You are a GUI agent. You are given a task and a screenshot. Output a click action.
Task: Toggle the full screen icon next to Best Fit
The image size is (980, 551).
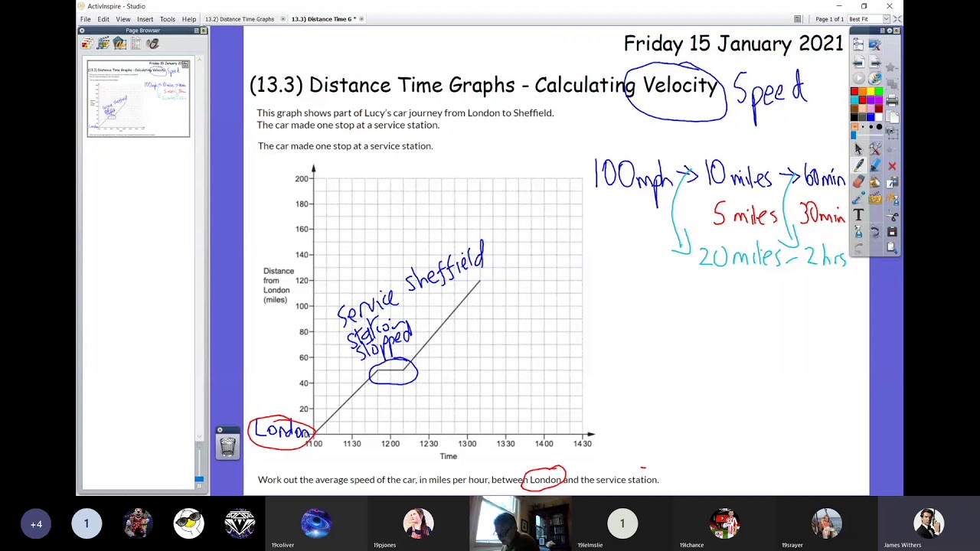pos(897,19)
